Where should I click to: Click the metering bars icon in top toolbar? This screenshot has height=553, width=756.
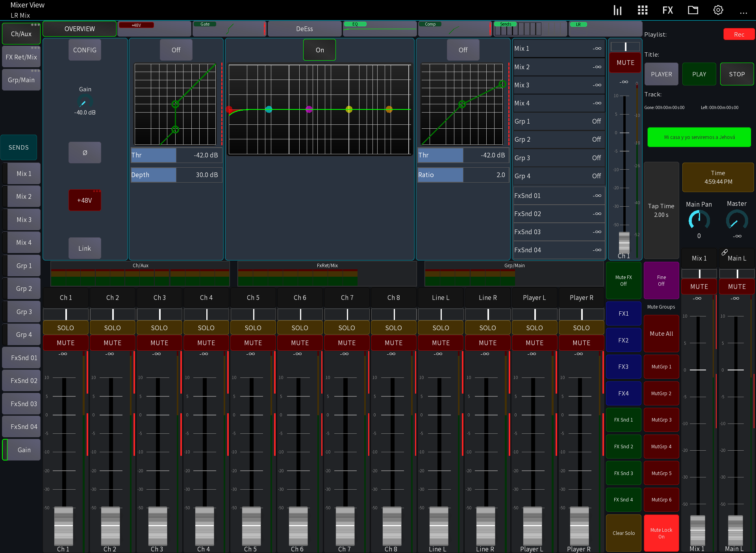[617, 10]
